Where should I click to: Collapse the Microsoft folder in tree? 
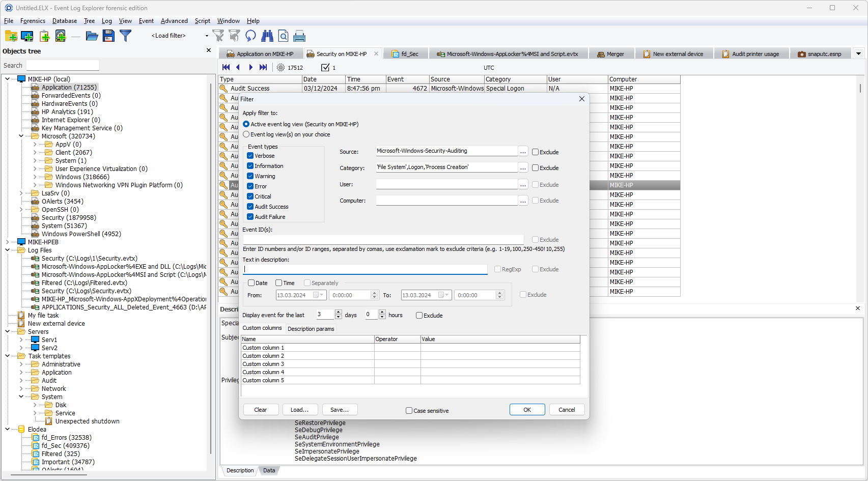click(21, 136)
